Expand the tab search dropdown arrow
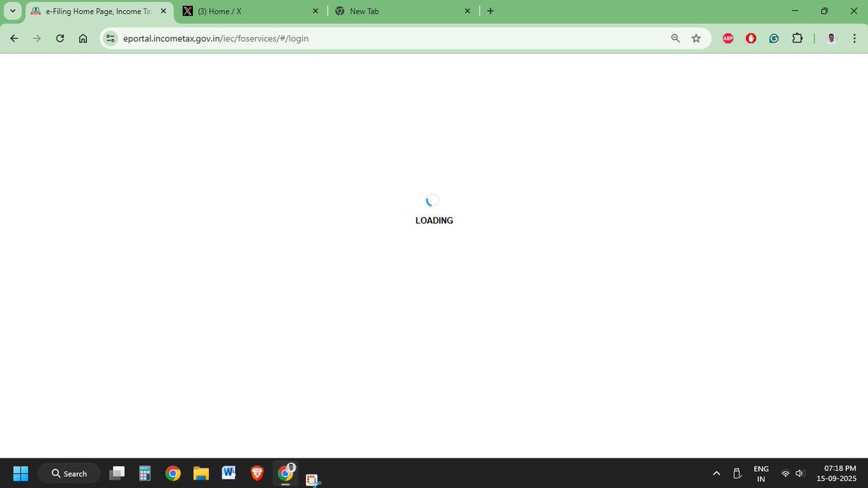This screenshot has height=488, width=868. pos(12,11)
